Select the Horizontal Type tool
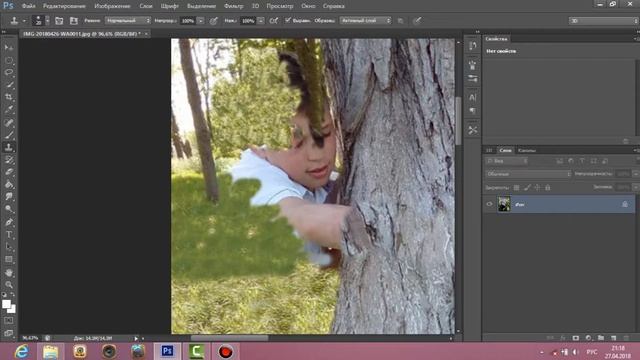 coord(9,235)
